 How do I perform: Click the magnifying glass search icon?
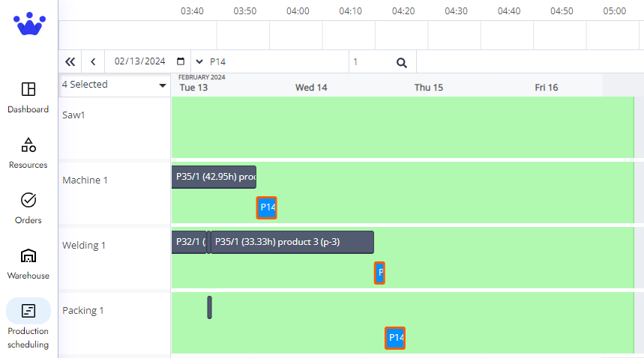(402, 63)
